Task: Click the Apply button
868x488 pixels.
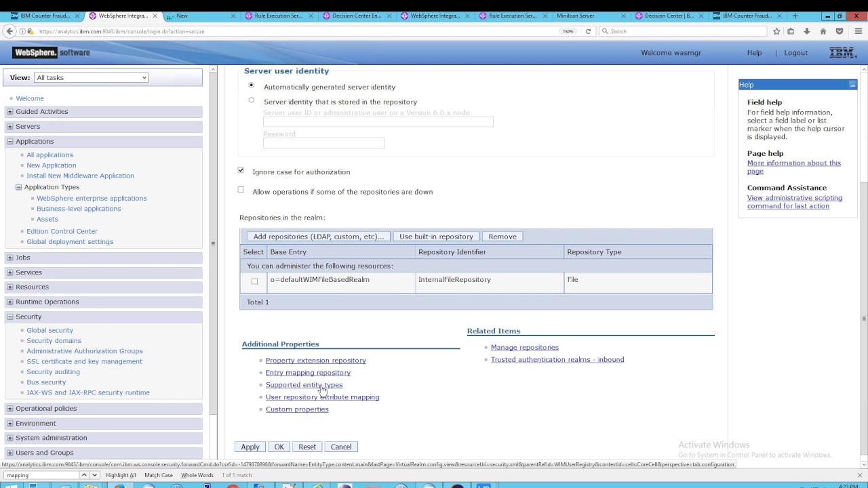Action: tap(250, 447)
